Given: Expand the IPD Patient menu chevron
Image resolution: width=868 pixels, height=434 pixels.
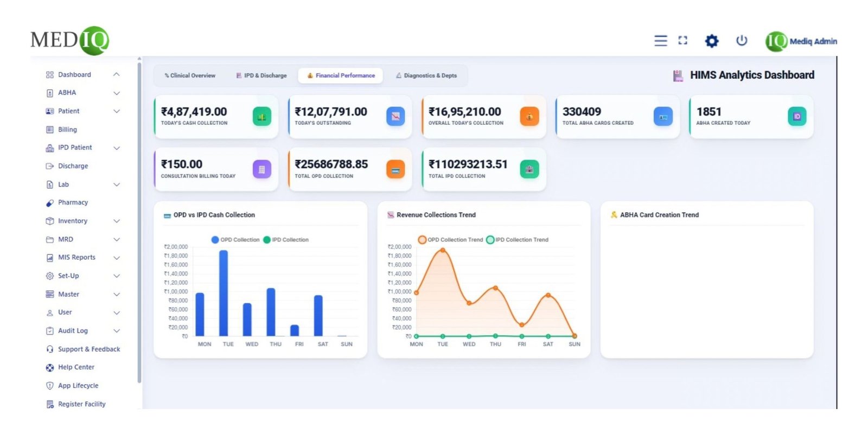Looking at the screenshot, I should pos(116,148).
